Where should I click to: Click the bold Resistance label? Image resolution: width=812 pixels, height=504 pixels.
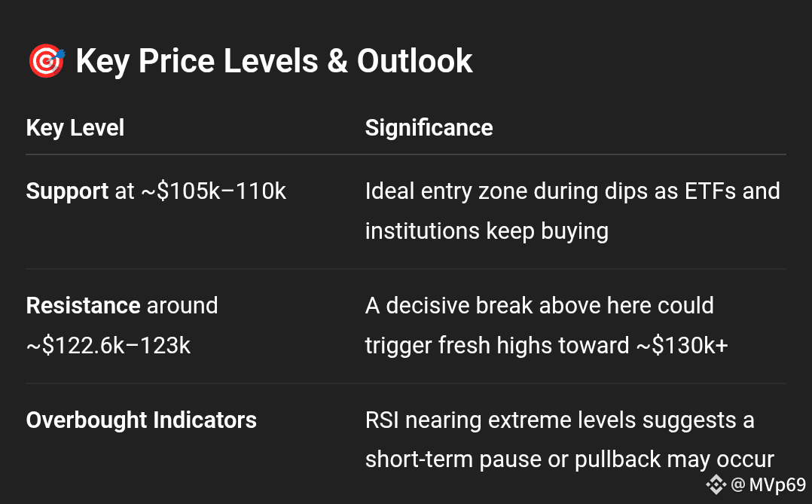pyautogui.click(x=83, y=306)
